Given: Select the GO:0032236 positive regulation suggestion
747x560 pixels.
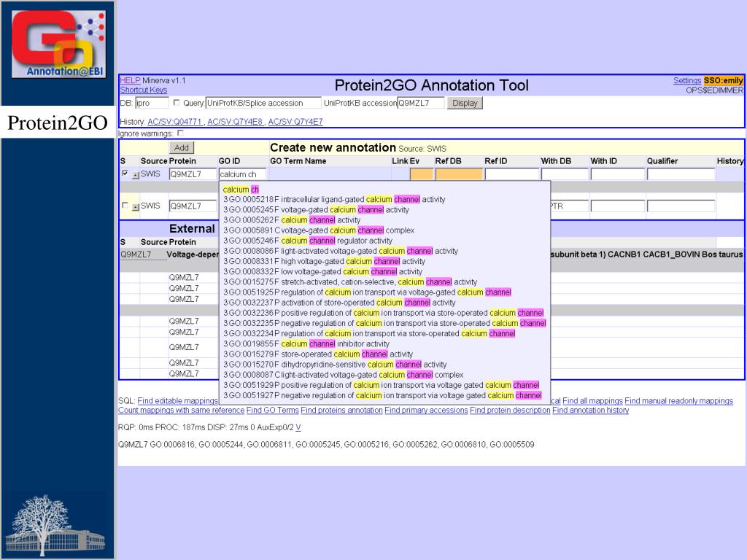Looking at the screenshot, I should [384, 313].
